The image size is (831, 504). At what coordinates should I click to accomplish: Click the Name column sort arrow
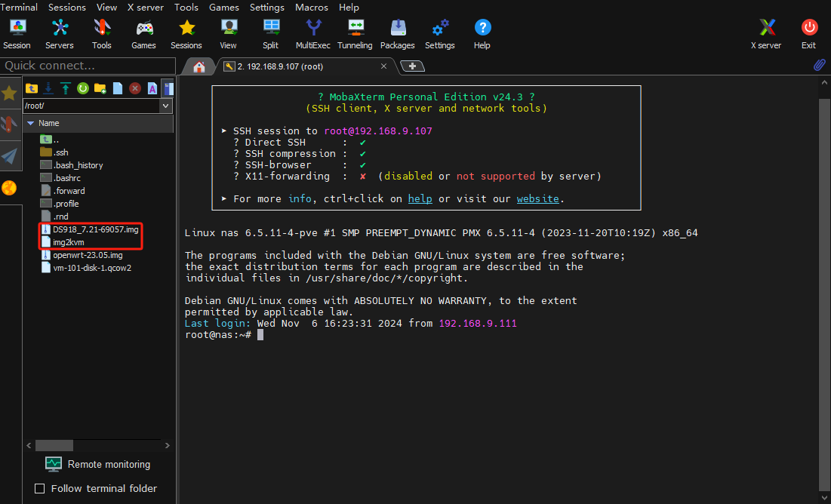(x=30, y=123)
